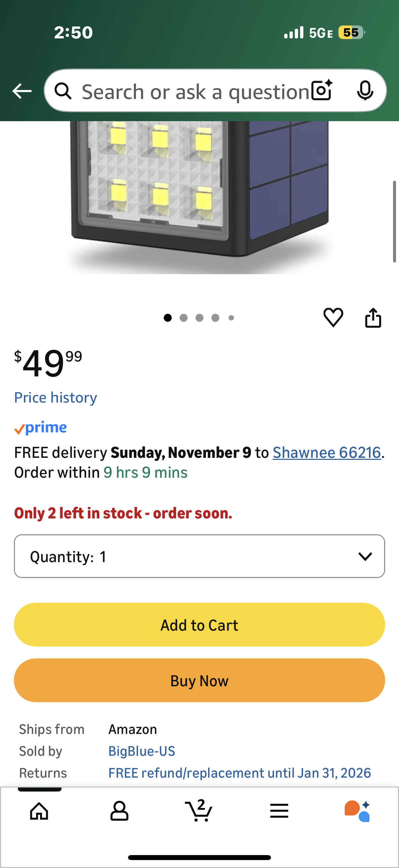Image resolution: width=399 pixels, height=868 pixels.
Task: Tap the microphone voice search icon
Action: point(365,91)
